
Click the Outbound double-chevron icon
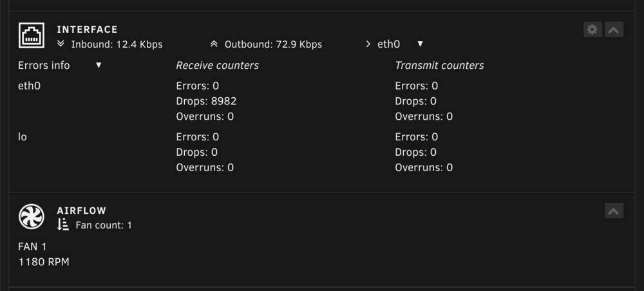tap(214, 44)
